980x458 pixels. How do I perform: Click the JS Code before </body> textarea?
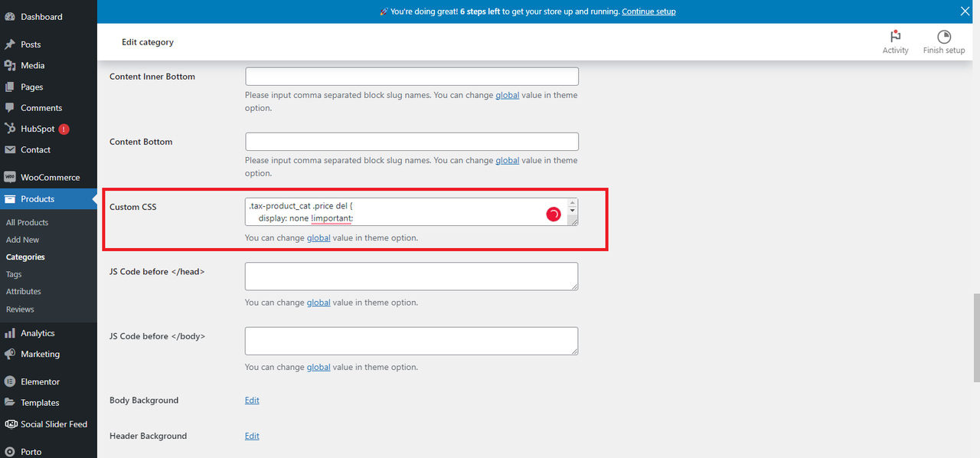coord(412,342)
